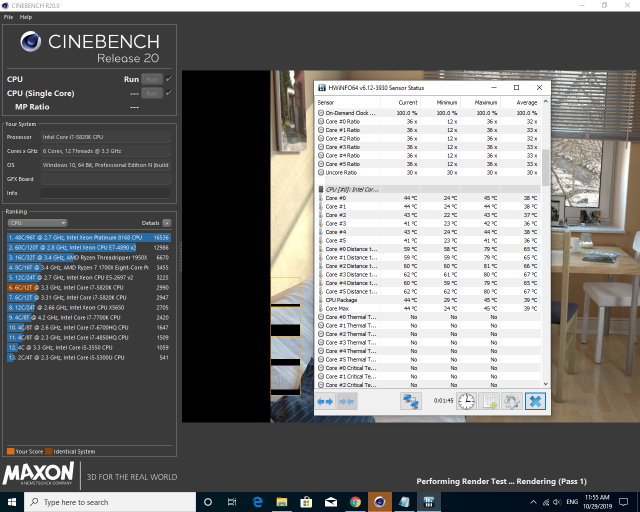640x512 pixels.
Task: Open File Explorer from taskbar
Action: (282, 502)
